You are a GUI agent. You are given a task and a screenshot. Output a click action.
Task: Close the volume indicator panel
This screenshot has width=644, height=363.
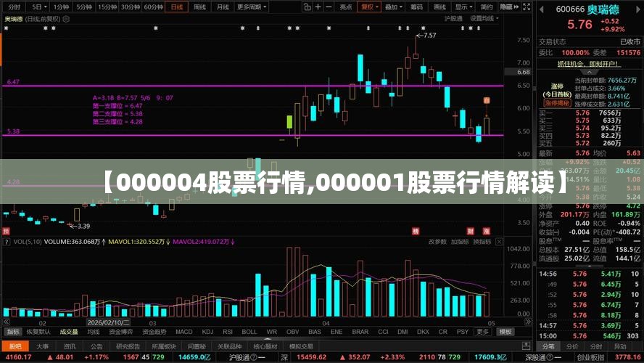pyautogui.click(x=499, y=242)
